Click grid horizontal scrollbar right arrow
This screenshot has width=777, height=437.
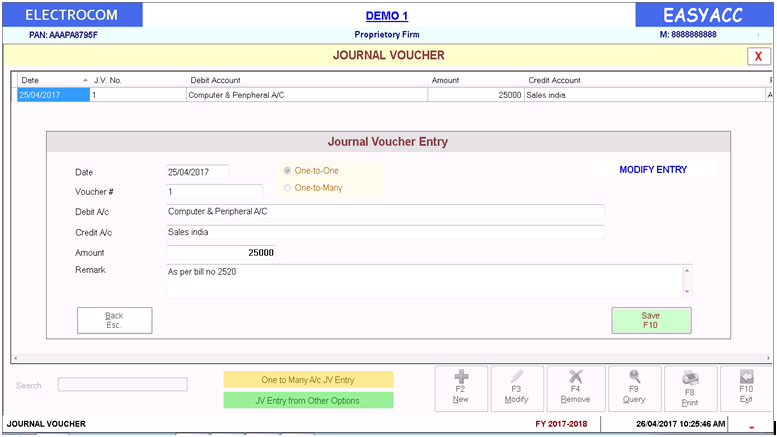click(768, 358)
